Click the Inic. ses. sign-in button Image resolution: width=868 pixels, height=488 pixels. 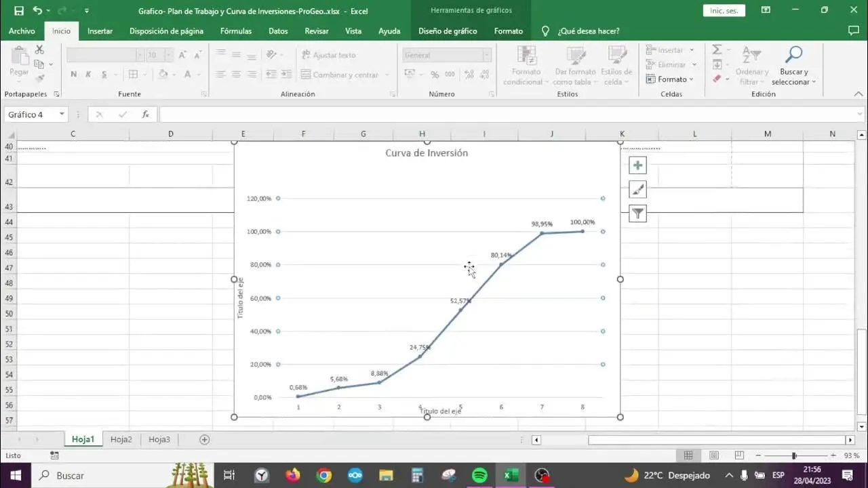[x=724, y=10]
